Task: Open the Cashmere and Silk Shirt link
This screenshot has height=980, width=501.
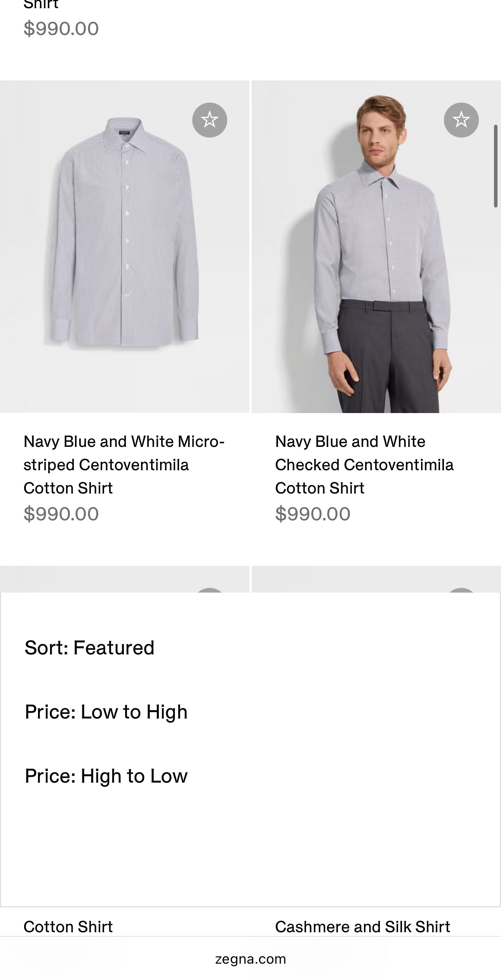Action: tap(362, 927)
